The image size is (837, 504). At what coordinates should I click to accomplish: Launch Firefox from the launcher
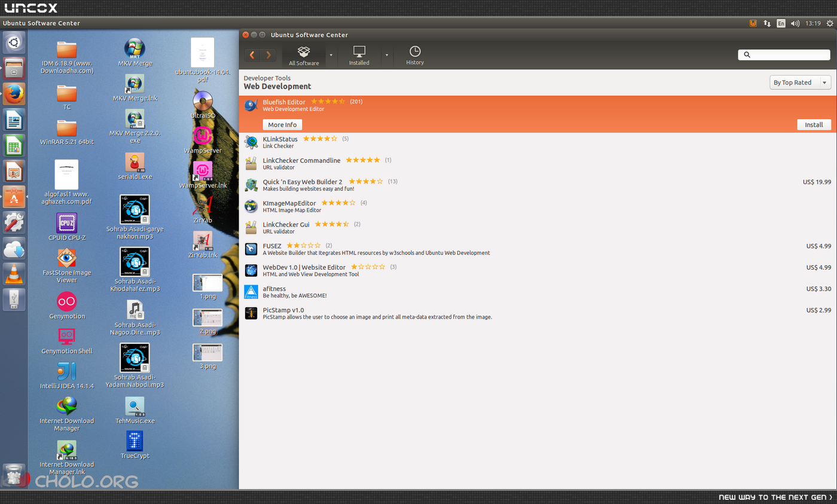pyautogui.click(x=14, y=94)
